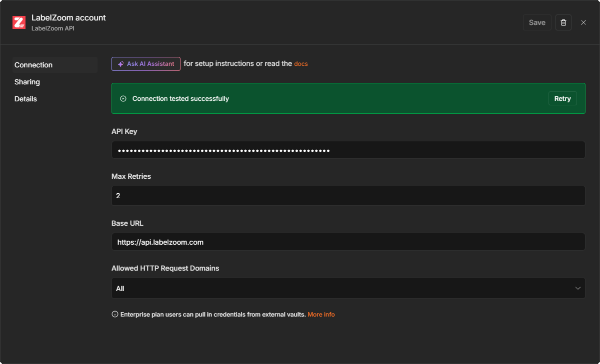Edit the Base URL field

click(x=348, y=242)
